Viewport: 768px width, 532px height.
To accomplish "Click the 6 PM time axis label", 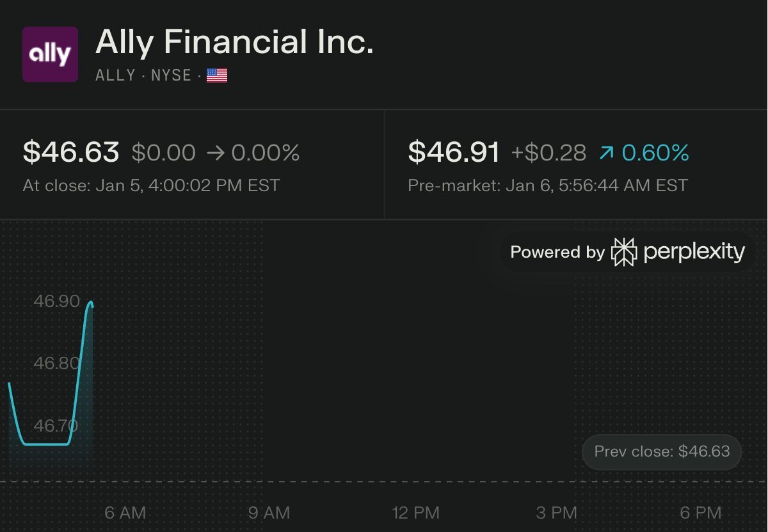I will (701, 512).
